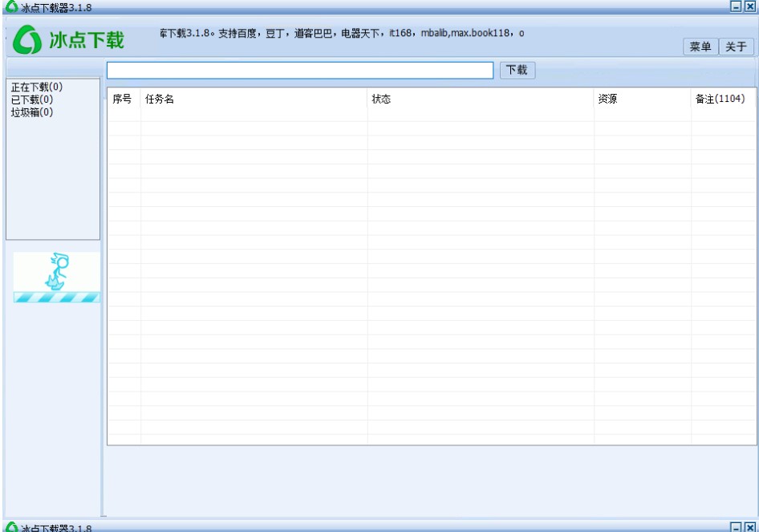Click the app icon of the lower window title bar
The height and width of the screenshot is (532, 759).
[11, 526]
